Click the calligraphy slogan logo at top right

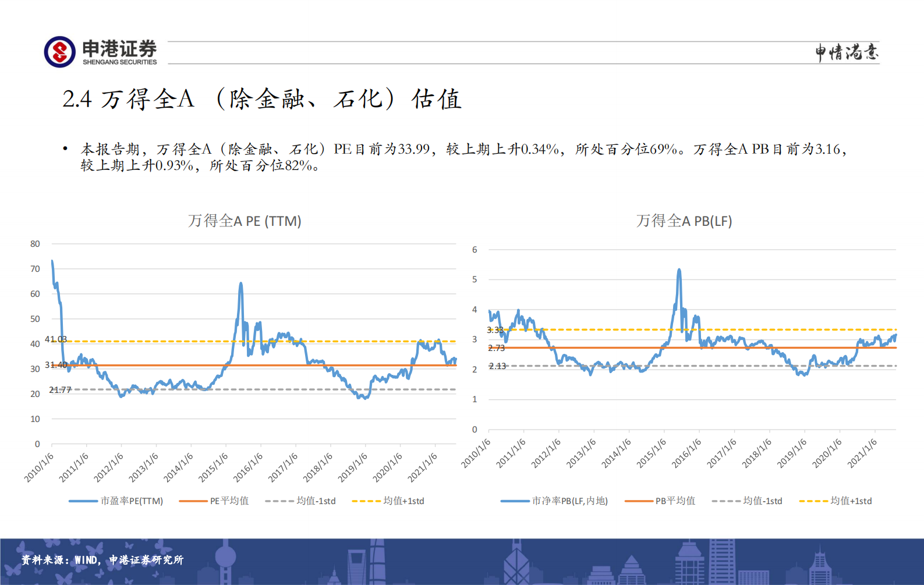click(846, 52)
